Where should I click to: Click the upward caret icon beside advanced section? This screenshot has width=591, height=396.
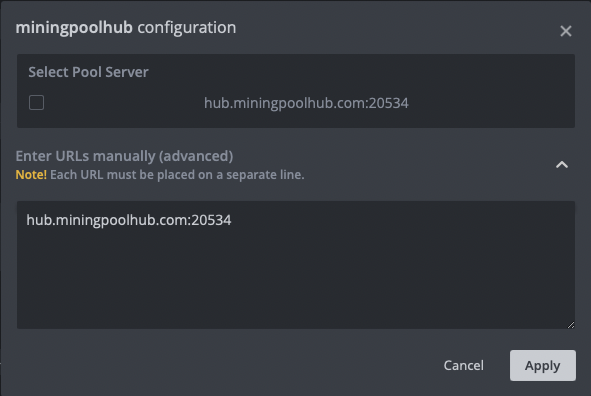pyautogui.click(x=562, y=165)
